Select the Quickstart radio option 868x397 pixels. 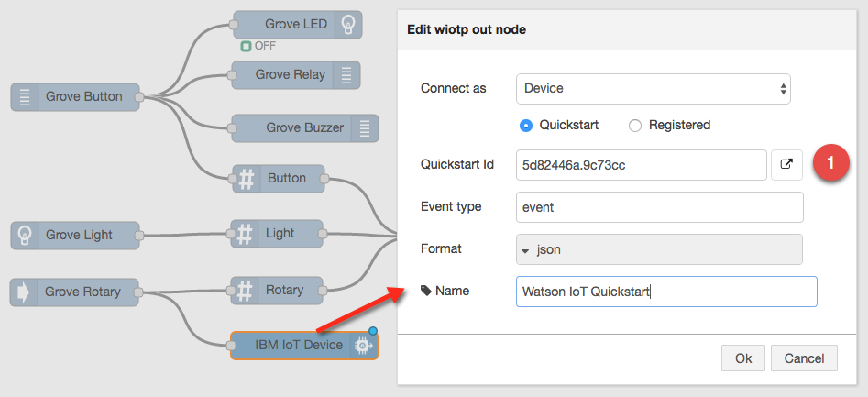(526, 126)
